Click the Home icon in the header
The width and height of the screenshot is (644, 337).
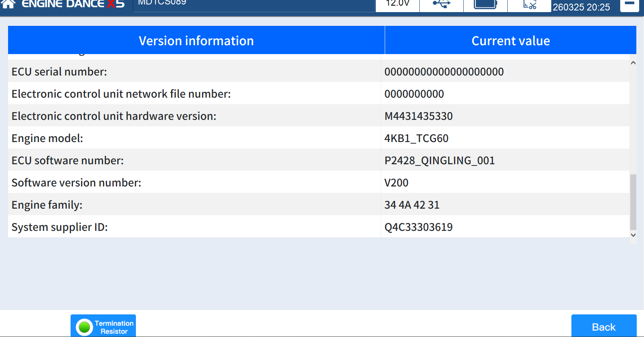tap(8, 4)
